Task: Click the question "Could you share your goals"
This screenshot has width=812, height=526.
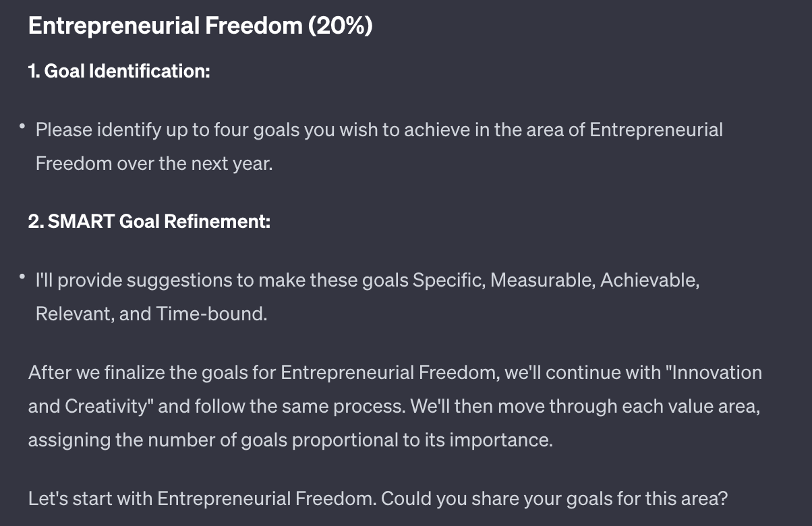Action: (554, 499)
